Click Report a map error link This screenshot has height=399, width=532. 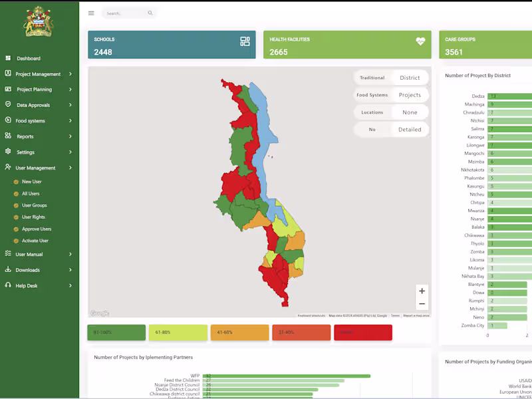click(x=416, y=316)
